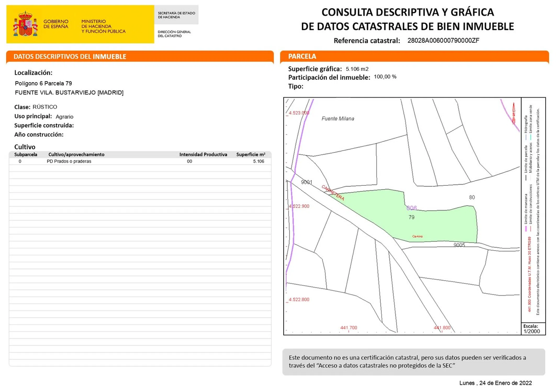
Task: Click the gray certification disclaimer notice
Action: (x=413, y=362)
